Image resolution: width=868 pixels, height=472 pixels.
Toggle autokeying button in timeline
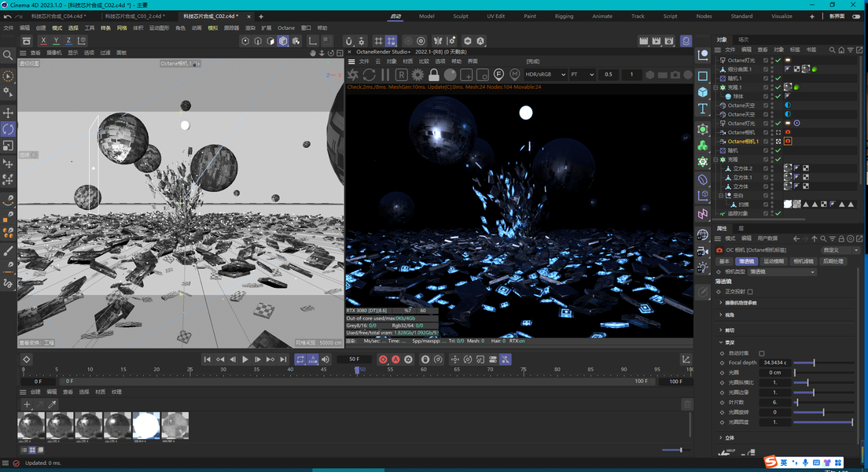pos(395,360)
